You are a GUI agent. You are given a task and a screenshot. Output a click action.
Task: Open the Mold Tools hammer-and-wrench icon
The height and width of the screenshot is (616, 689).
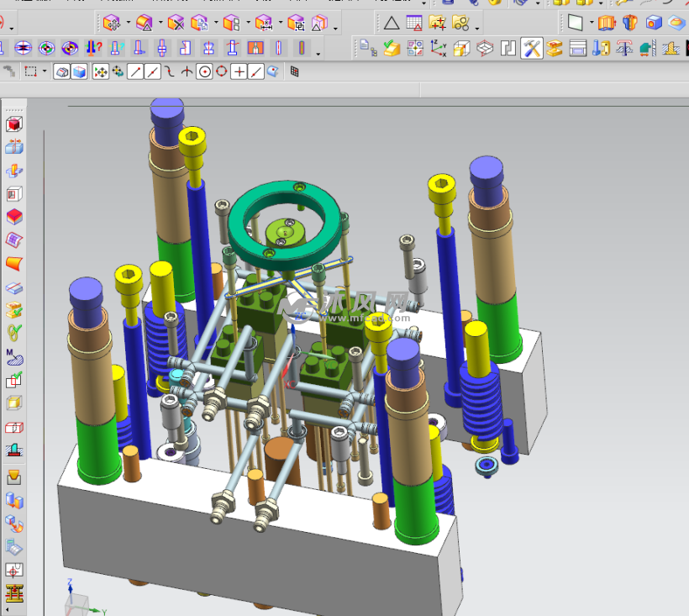click(x=531, y=49)
